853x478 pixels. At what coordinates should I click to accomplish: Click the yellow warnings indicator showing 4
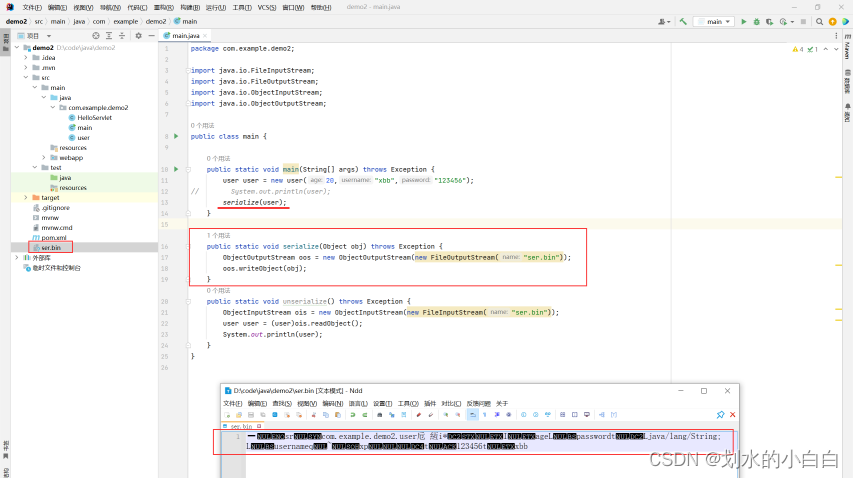pyautogui.click(x=798, y=49)
